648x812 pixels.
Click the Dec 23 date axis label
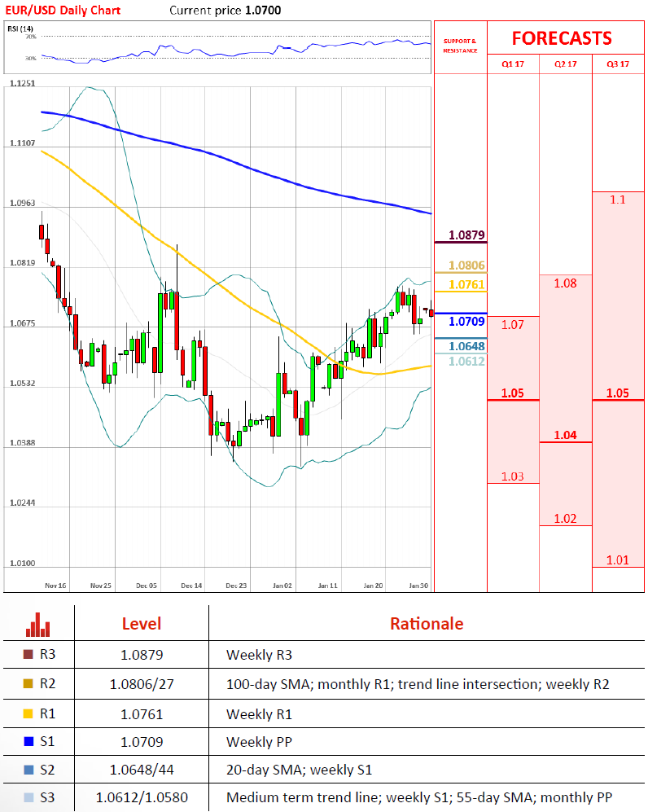tap(237, 586)
